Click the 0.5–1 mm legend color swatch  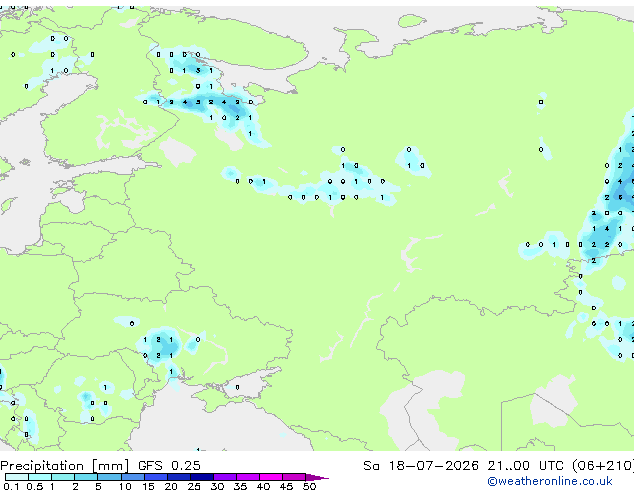tap(40, 477)
